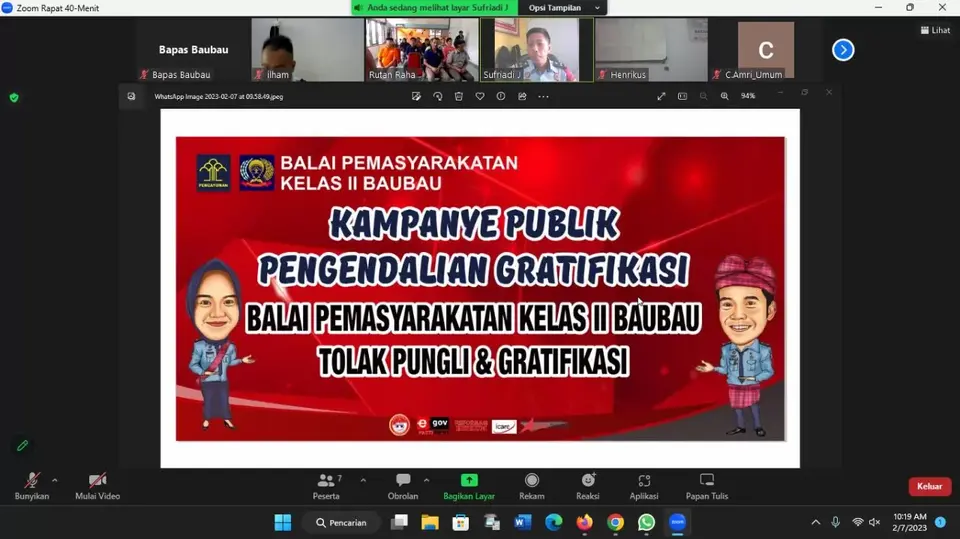Show hidden system tray icons
Image resolution: width=960 pixels, height=539 pixels.
[816, 522]
